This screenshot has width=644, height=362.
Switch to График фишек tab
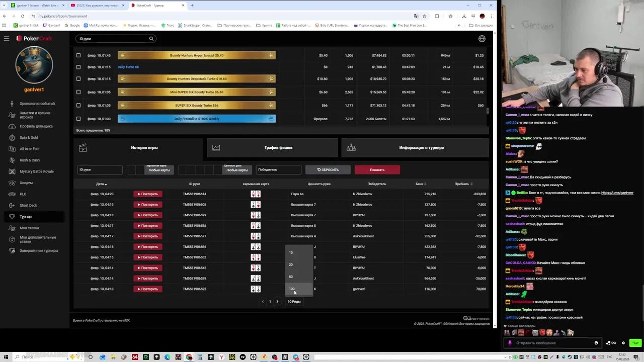click(272, 148)
